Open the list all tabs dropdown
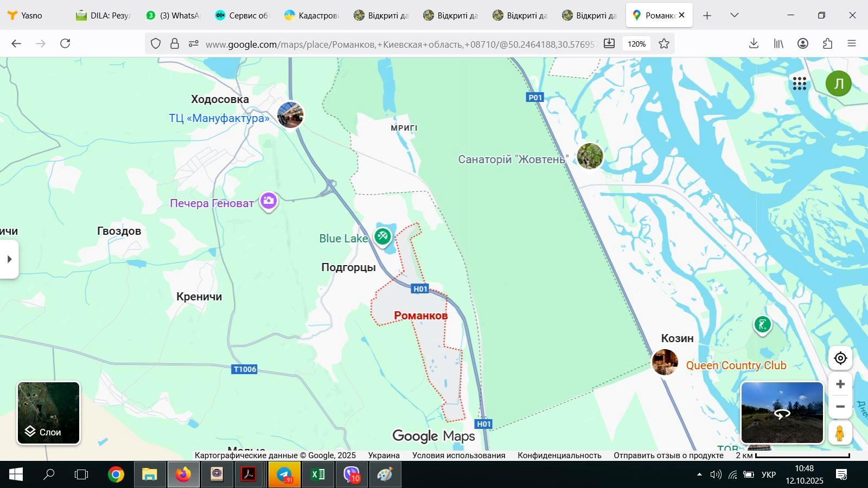The image size is (868, 488). pyautogui.click(x=735, y=15)
